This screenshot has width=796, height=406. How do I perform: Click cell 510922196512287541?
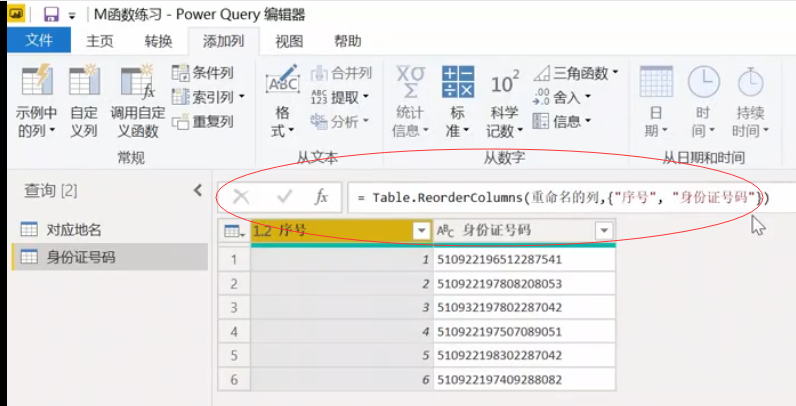pyautogui.click(x=524, y=260)
